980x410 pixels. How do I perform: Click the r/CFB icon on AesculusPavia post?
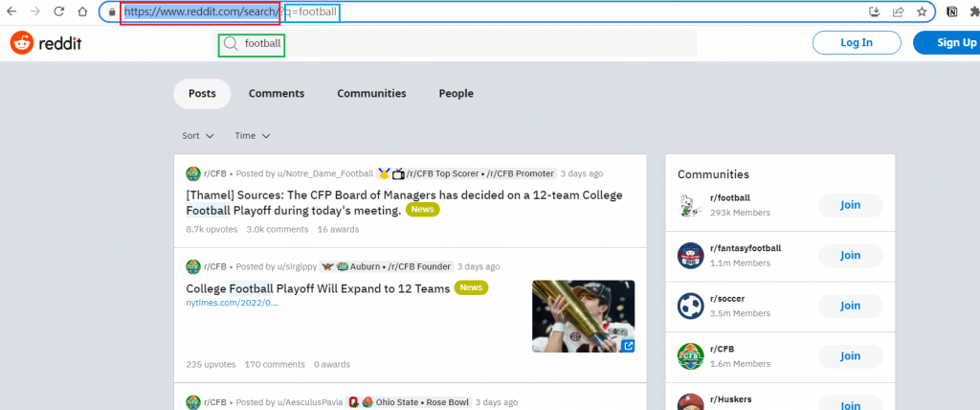click(193, 402)
